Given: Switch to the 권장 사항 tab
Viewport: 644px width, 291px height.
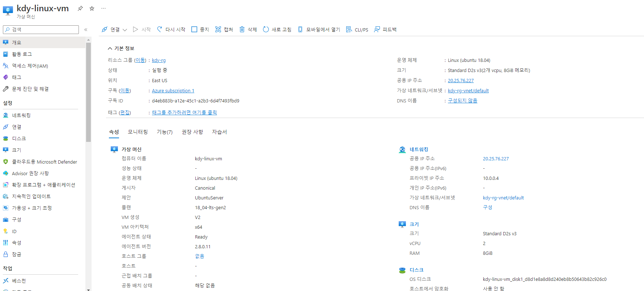Looking at the screenshot, I should pos(192,132).
